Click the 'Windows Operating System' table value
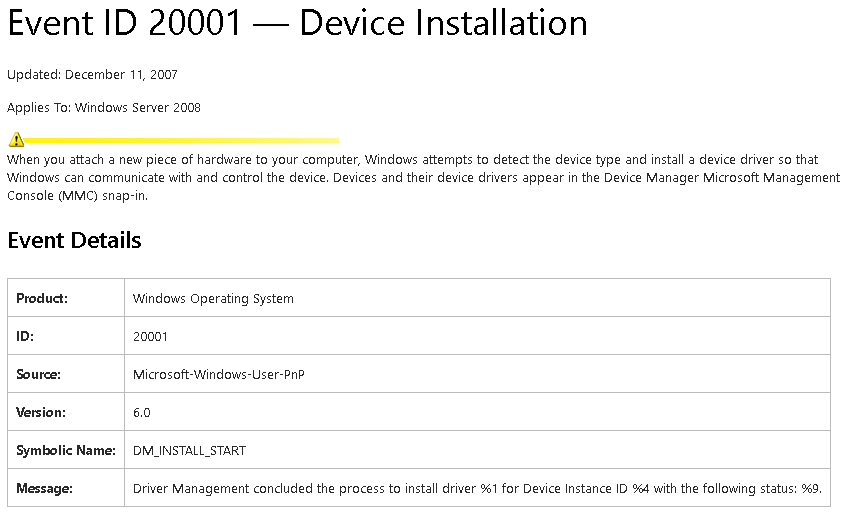Viewport: 841px width, 517px height. (213, 298)
